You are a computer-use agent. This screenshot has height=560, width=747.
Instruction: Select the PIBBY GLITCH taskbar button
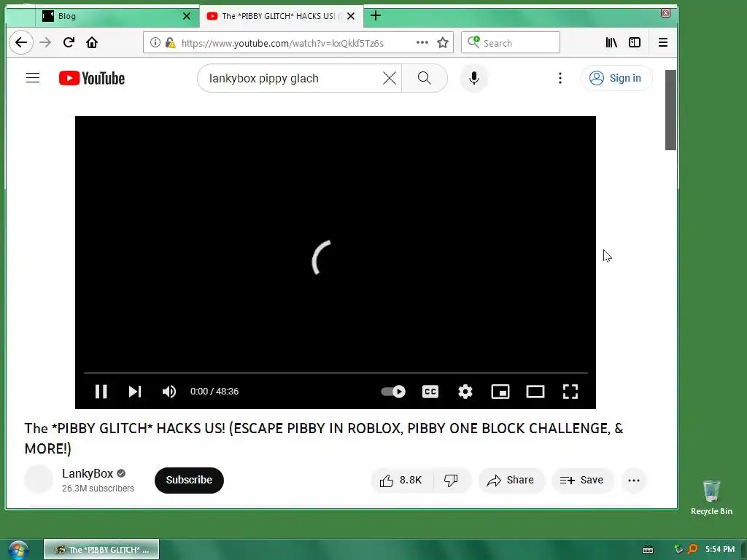[x=101, y=550]
